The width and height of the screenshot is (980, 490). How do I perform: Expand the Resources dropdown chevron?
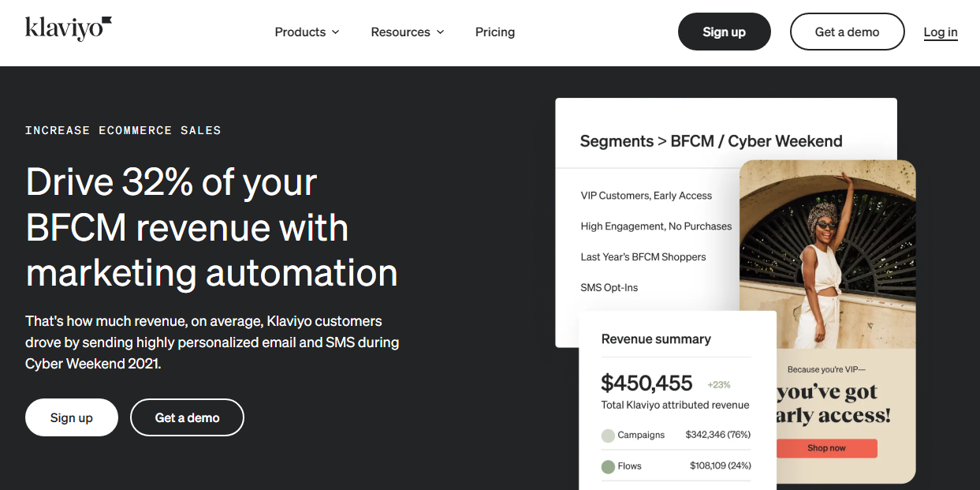(440, 32)
